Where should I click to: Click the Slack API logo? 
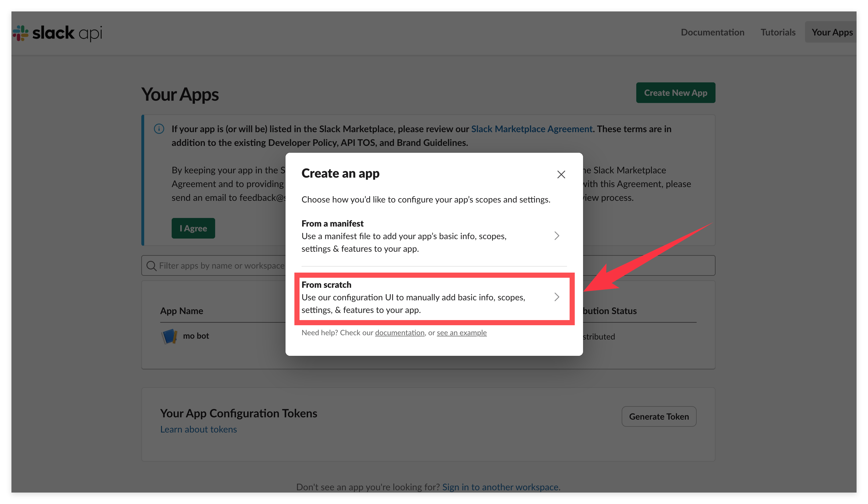58,33
